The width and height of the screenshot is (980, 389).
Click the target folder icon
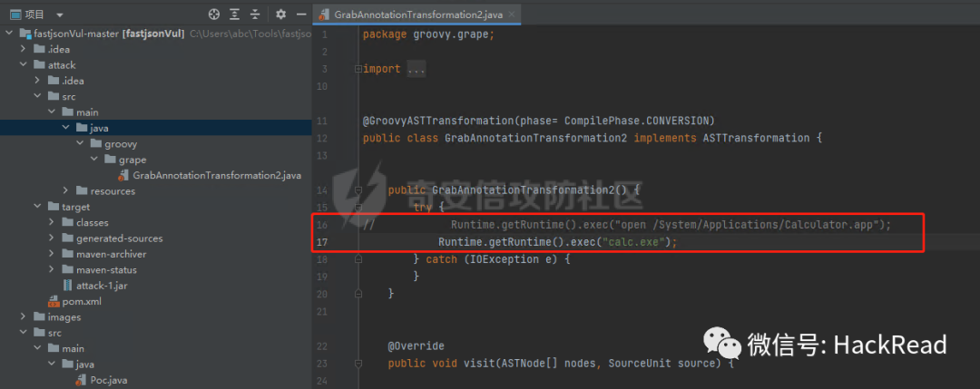(54, 207)
